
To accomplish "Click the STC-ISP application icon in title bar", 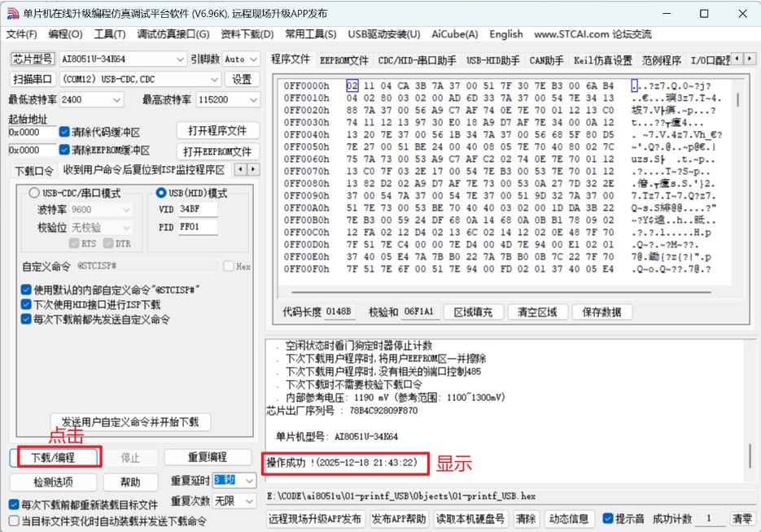I will pos(11,13).
